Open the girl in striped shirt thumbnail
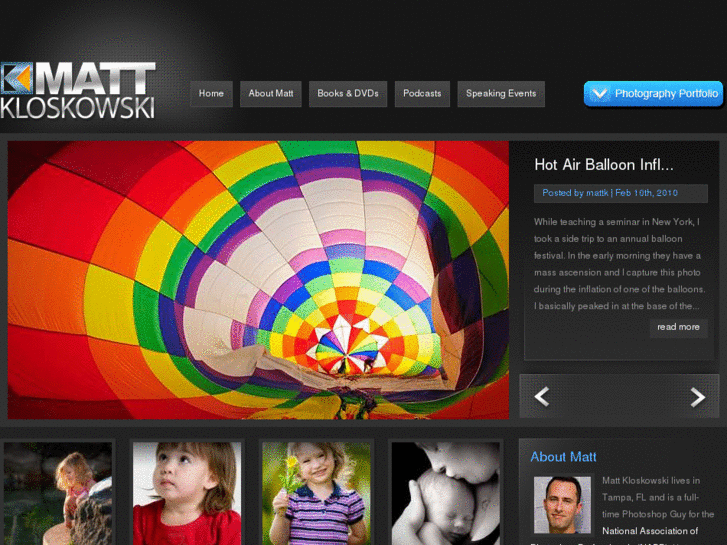This screenshot has width=727, height=545. point(316,494)
